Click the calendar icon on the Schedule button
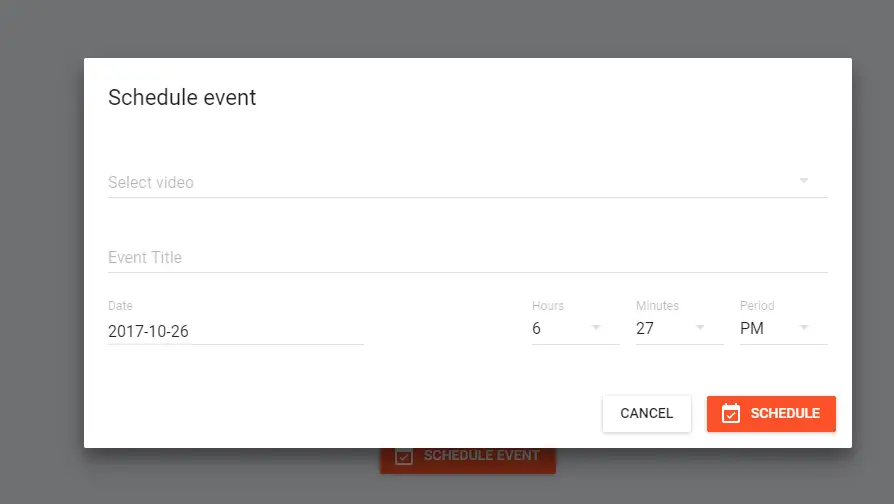This screenshot has width=894, height=504. [x=731, y=413]
